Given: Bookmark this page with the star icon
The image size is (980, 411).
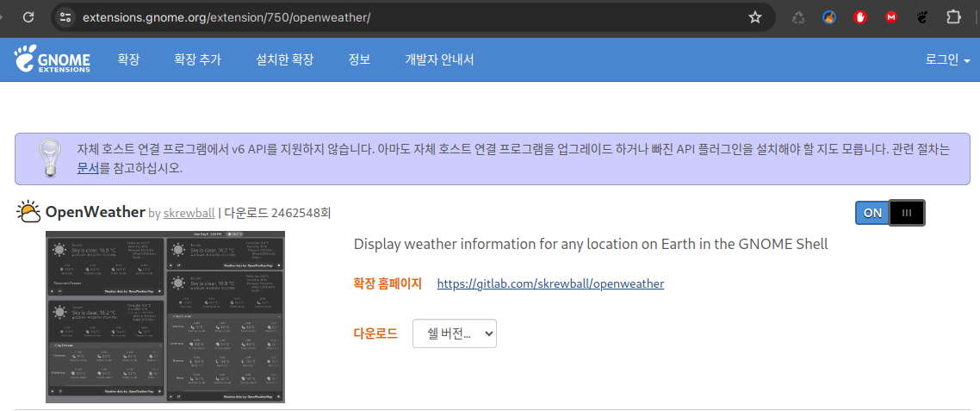Looking at the screenshot, I should (x=755, y=17).
